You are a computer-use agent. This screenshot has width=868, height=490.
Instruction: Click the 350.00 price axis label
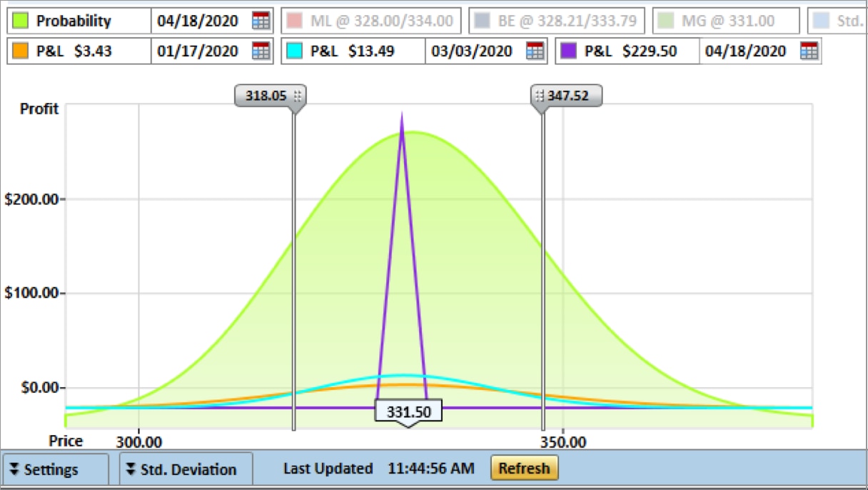click(x=563, y=442)
